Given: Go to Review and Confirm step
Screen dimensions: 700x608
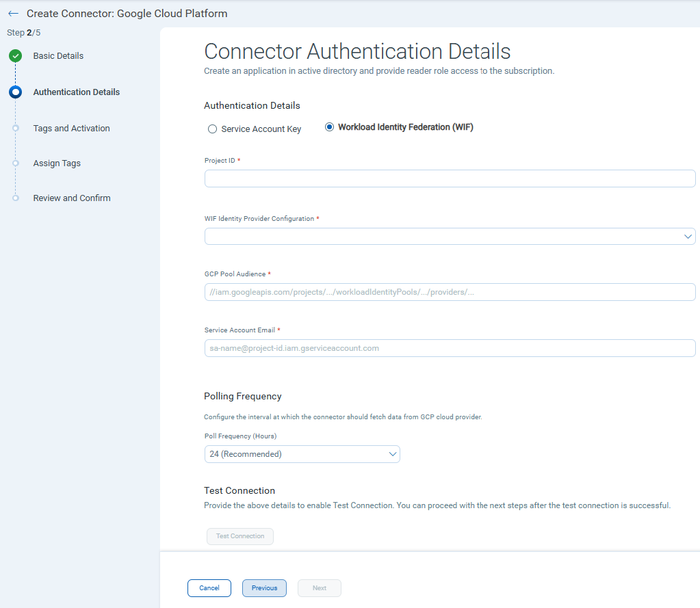Looking at the screenshot, I should [72, 198].
